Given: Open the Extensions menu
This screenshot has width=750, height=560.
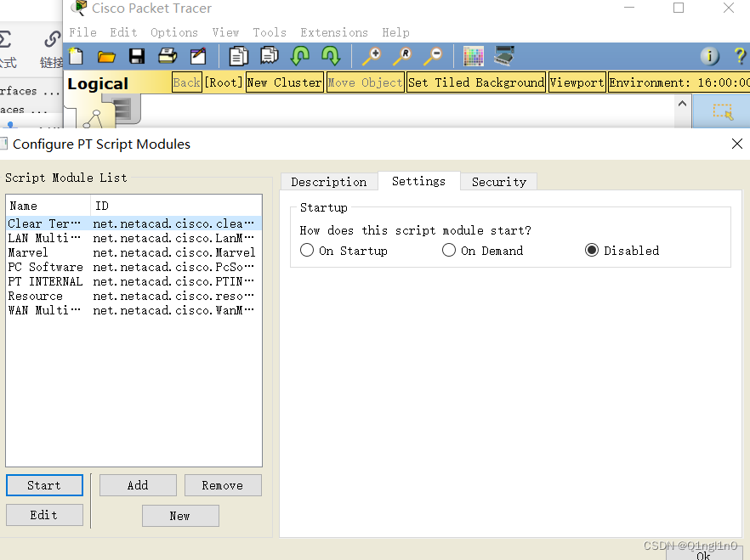Looking at the screenshot, I should [x=334, y=32].
